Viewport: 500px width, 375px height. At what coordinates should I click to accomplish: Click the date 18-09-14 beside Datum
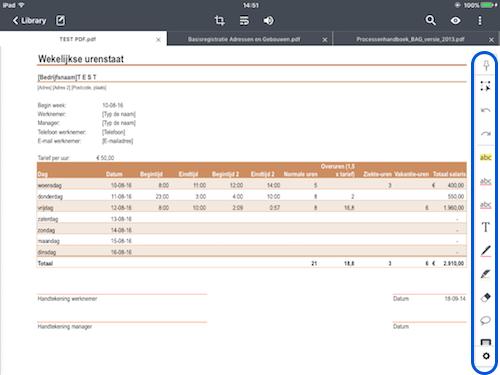click(455, 299)
